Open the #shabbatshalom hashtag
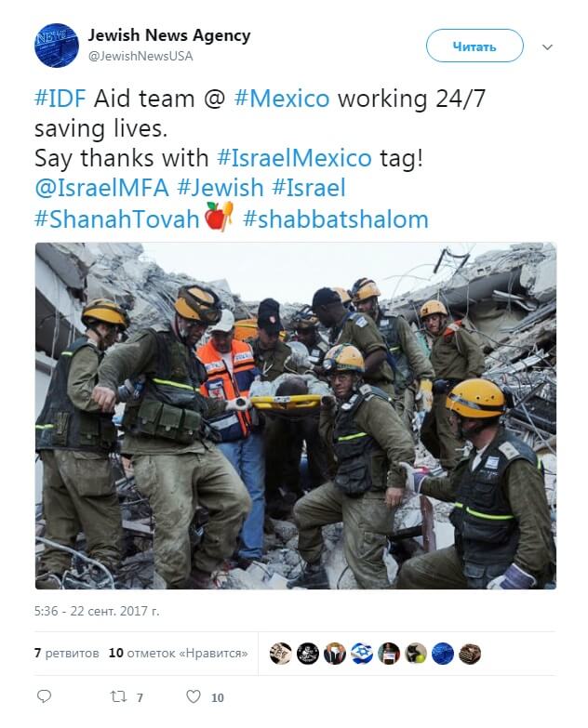The width and height of the screenshot is (588, 728). coord(335,218)
